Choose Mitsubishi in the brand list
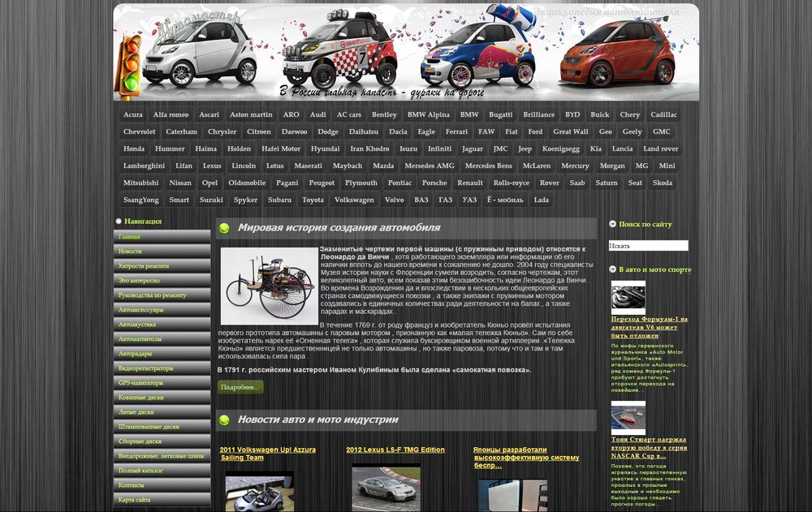Screen dimensions: 812x512 pyautogui.click(x=140, y=183)
